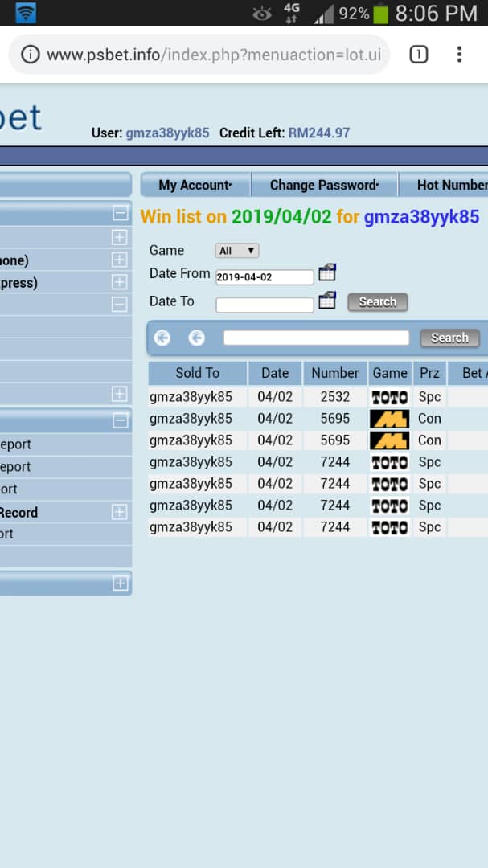Open Chrome three-dot overflow menu
Viewport: 488px width, 868px height.
(x=458, y=55)
